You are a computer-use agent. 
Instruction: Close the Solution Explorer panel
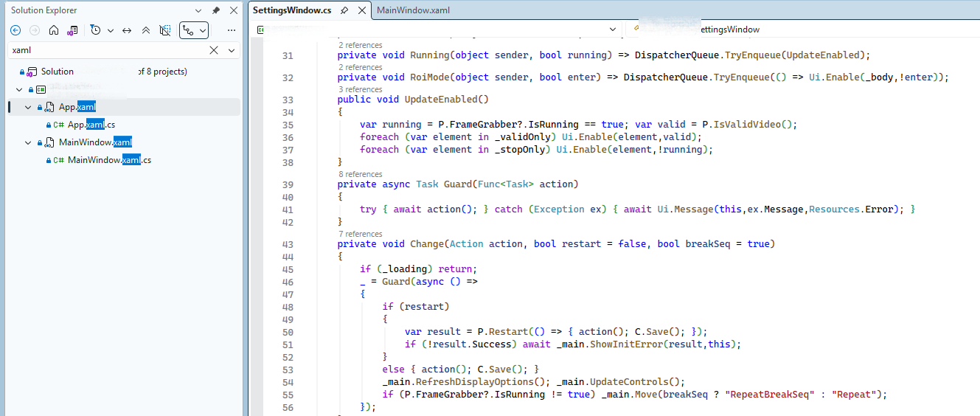click(x=233, y=10)
